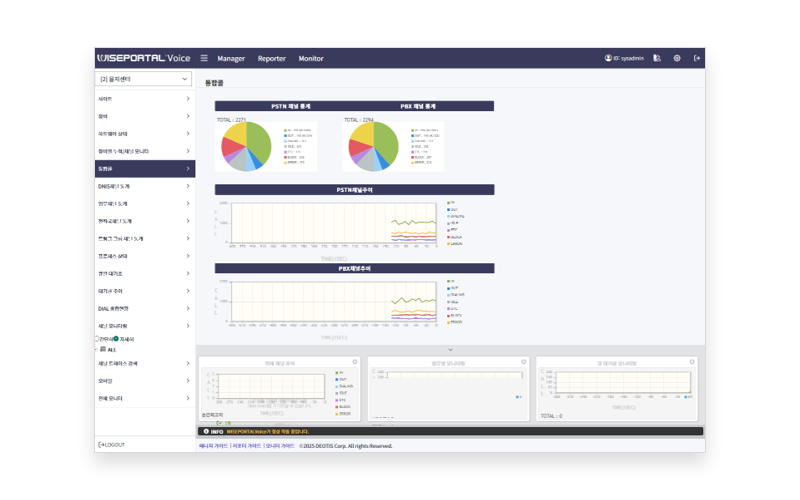Click the green IN legend swatch in PSTN trend chart
The image size is (800, 500).
click(449, 203)
